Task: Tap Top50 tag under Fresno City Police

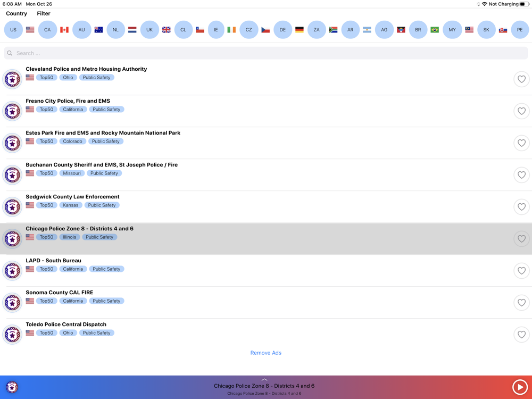Action: (46, 109)
